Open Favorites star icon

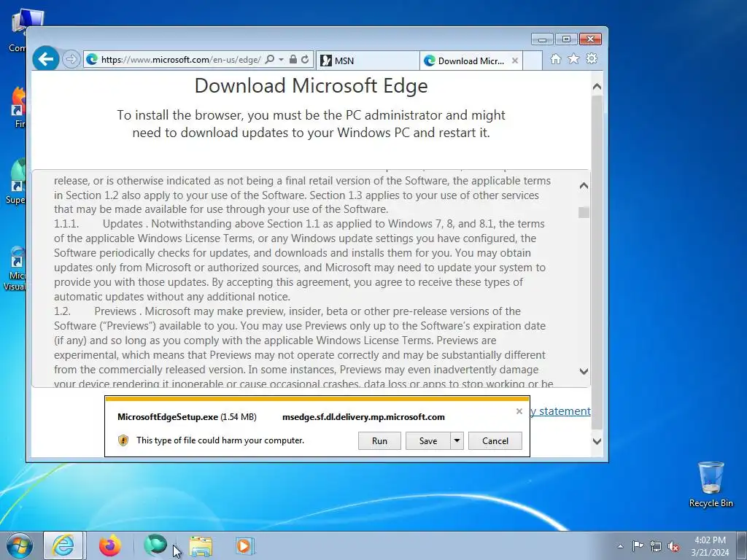click(x=573, y=58)
